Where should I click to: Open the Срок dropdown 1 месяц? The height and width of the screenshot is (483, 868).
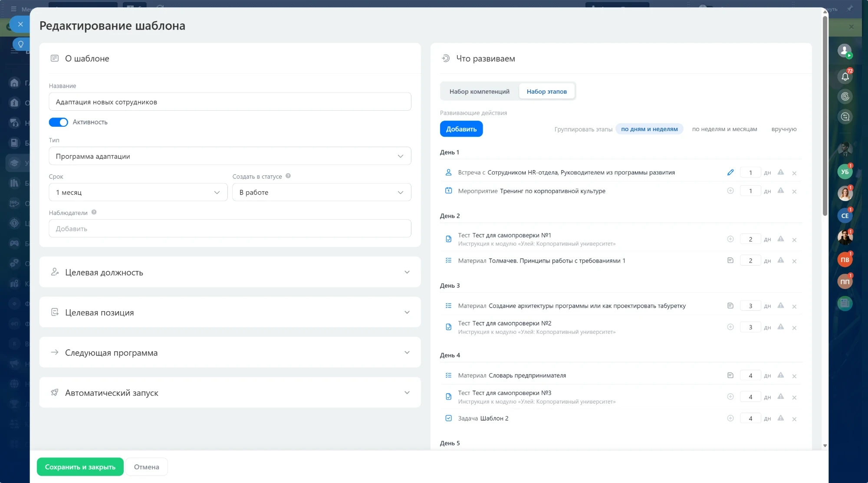point(138,192)
